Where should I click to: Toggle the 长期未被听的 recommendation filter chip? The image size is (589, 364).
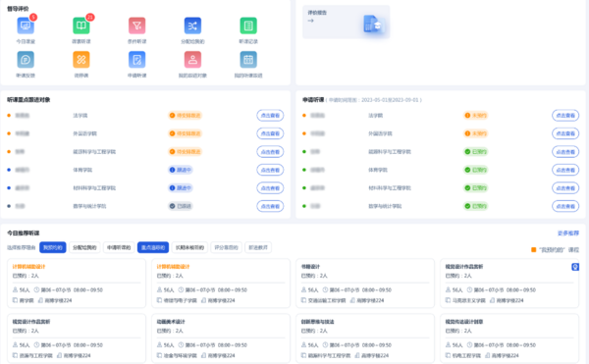[x=189, y=247]
